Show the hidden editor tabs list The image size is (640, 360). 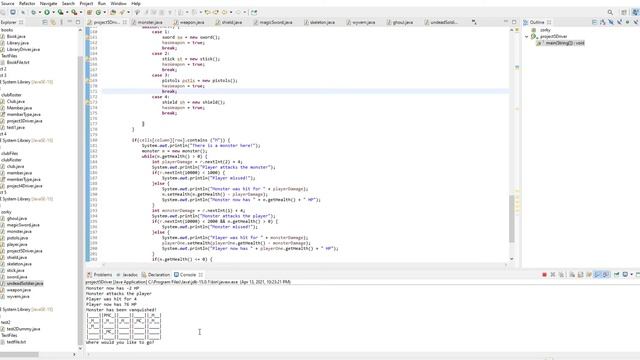click(474, 22)
